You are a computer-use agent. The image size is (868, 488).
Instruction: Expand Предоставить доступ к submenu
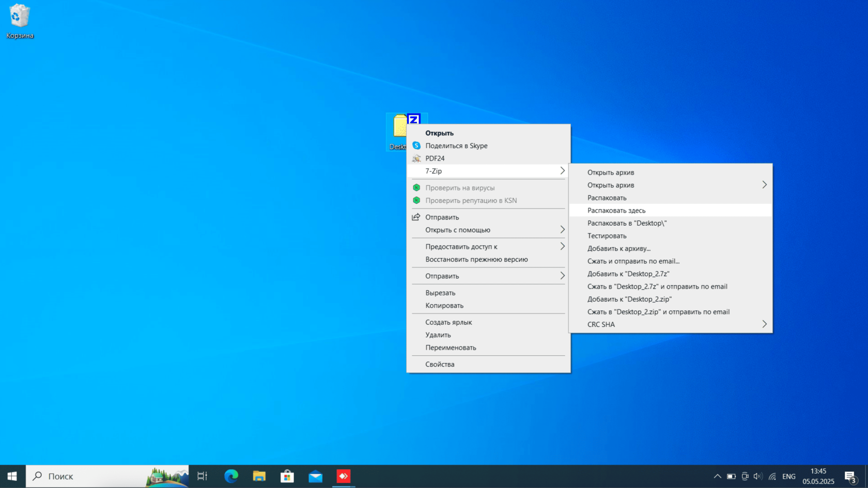[488, 246]
